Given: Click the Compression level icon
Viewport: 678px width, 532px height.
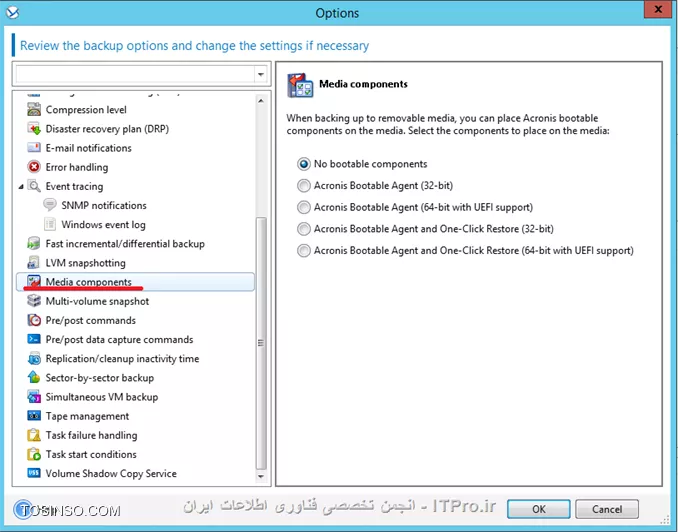Looking at the screenshot, I should (x=34, y=109).
